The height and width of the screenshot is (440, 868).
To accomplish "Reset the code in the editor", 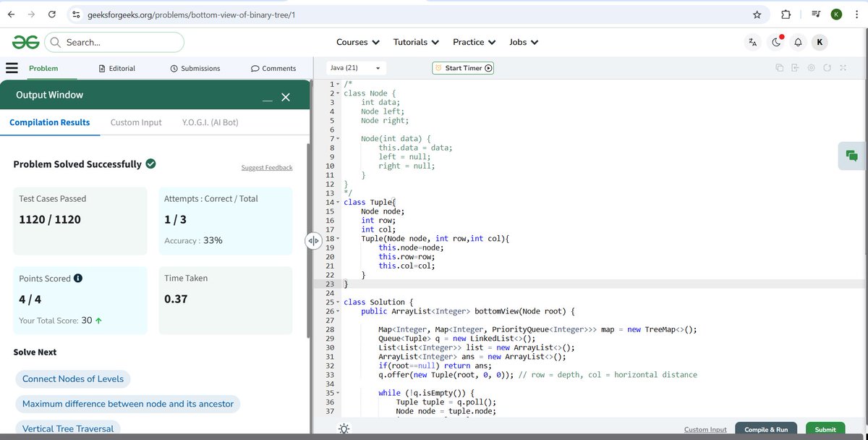I will click(827, 67).
